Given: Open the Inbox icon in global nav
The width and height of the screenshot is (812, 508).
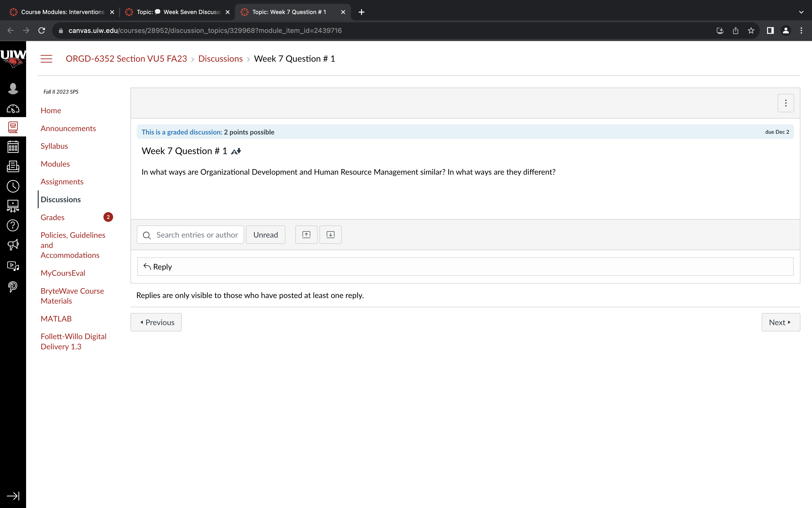Looking at the screenshot, I should pyautogui.click(x=13, y=166).
